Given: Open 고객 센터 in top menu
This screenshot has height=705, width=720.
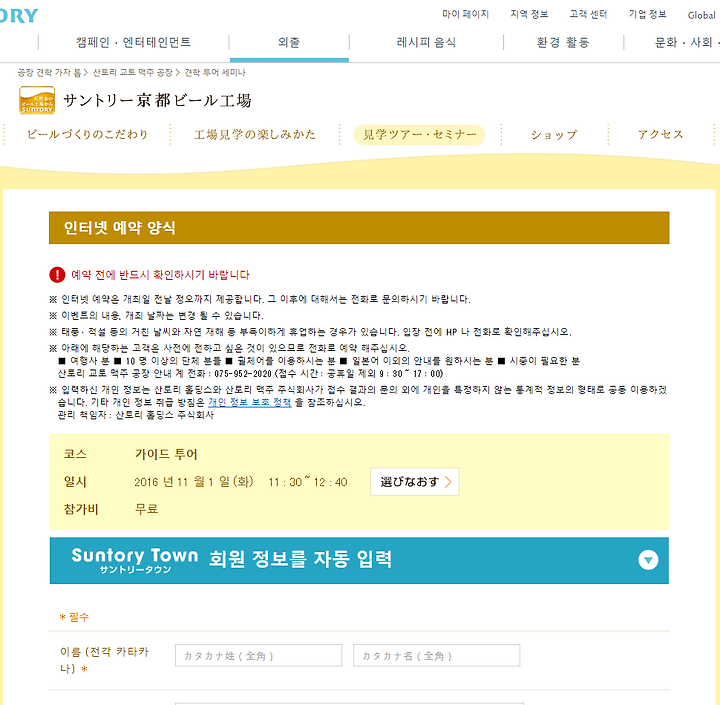Looking at the screenshot, I should (x=588, y=14).
